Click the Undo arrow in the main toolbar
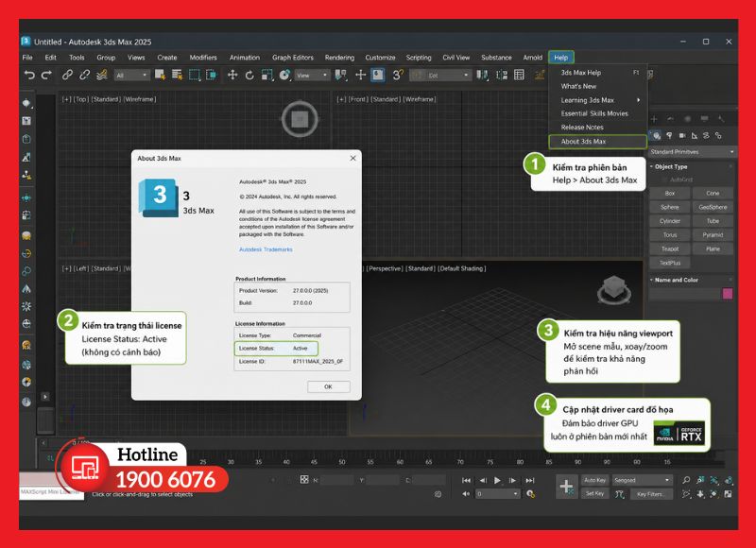Viewport: 756px width, 548px height. point(29,75)
